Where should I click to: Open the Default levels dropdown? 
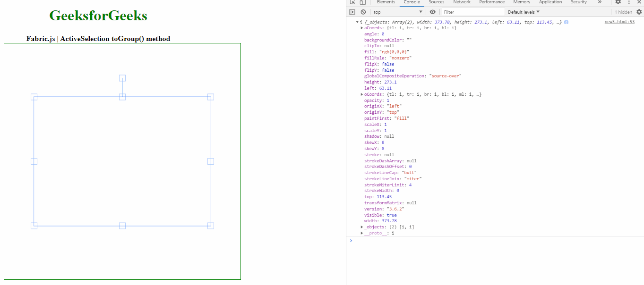coord(524,12)
